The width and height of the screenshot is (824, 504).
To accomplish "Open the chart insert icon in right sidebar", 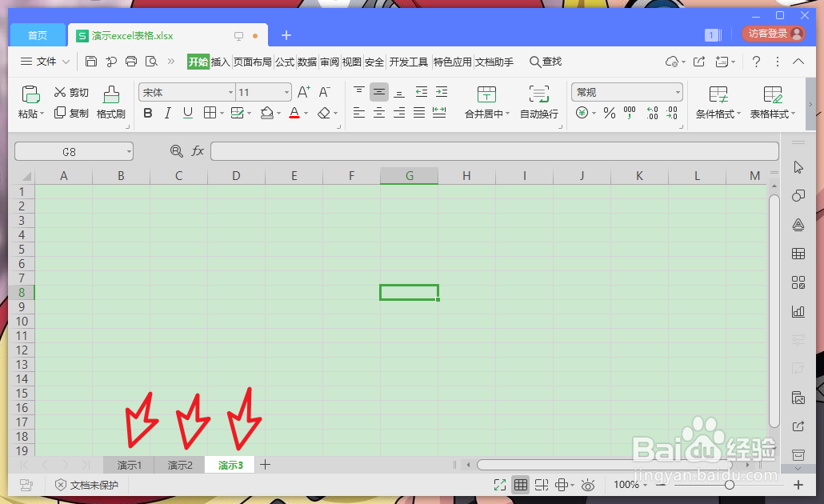I will click(x=798, y=311).
